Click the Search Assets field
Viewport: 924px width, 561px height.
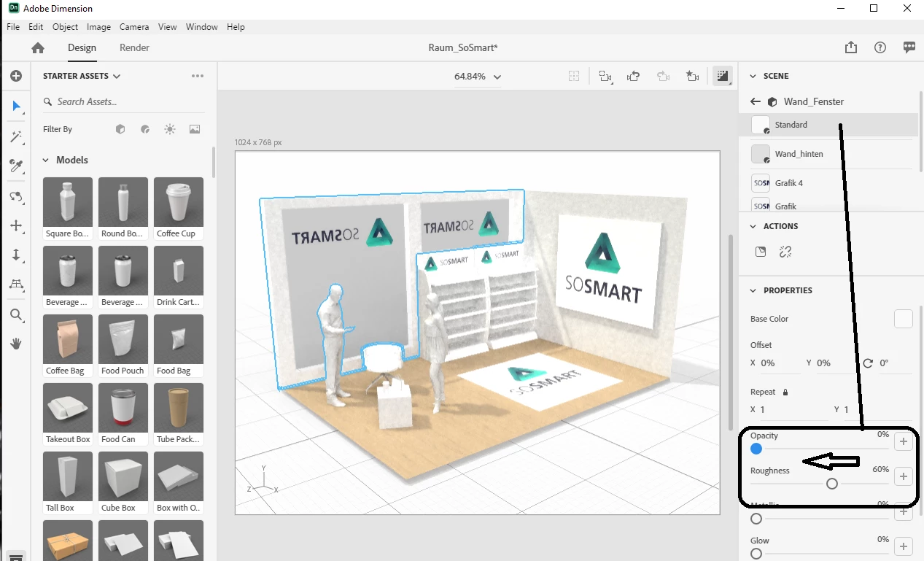pyautogui.click(x=123, y=102)
